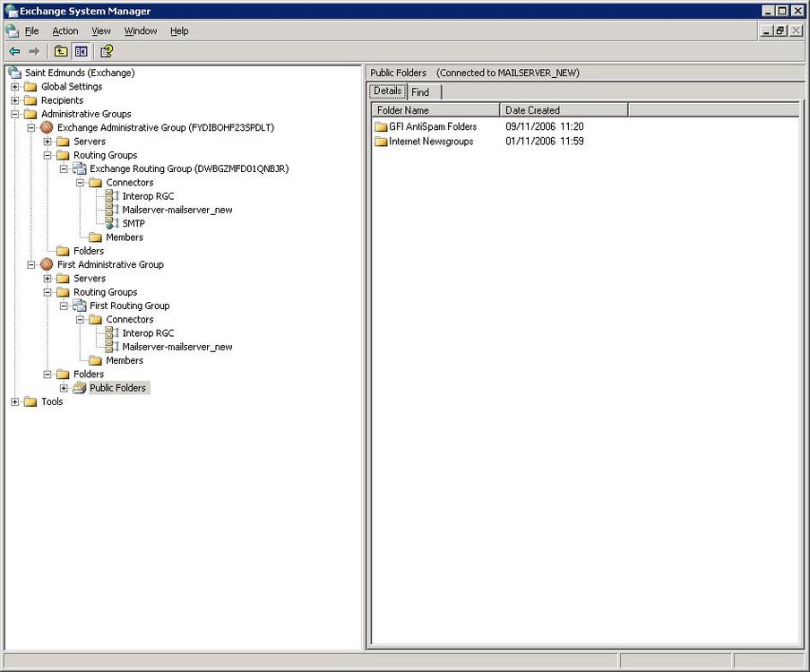Collapse the Administrative Groups node
Viewport: 810px width, 672px height.
(x=14, y=114)
